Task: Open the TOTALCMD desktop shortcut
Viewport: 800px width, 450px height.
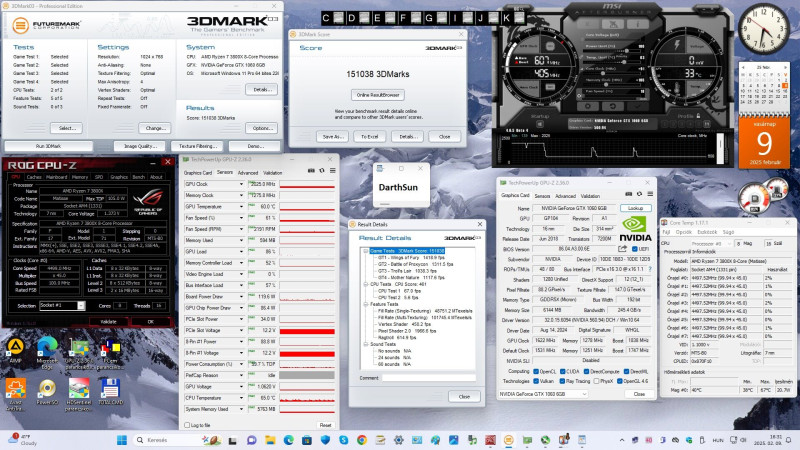Action: [110, 392]
